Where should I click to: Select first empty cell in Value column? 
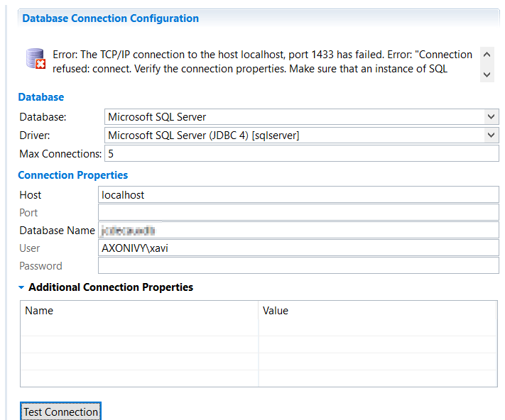(376, 328)
